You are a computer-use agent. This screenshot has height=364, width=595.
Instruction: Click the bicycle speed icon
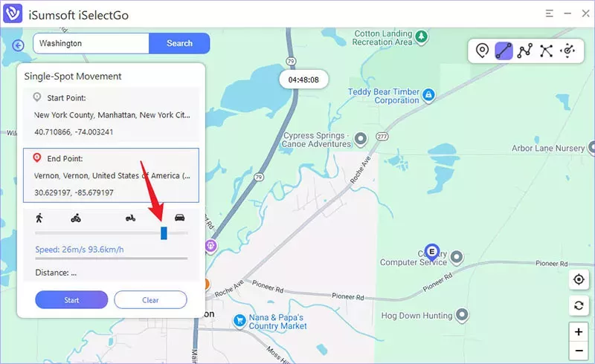[76, 218]
